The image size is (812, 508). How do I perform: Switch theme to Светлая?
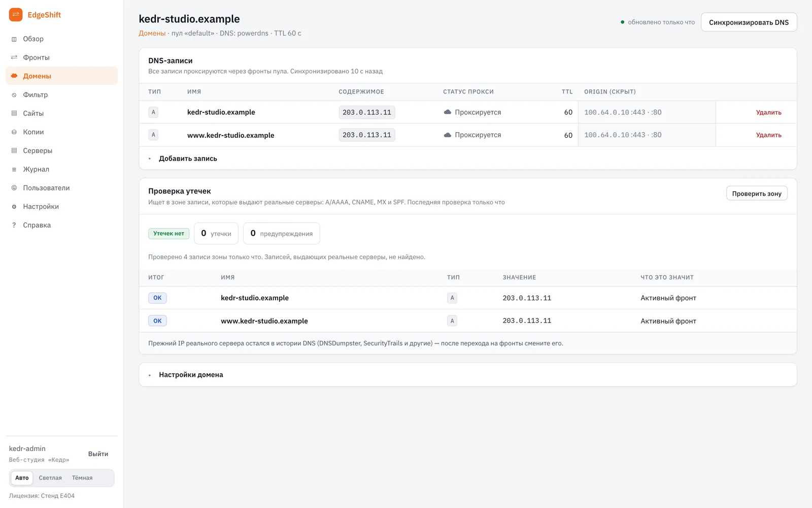pyautogui.click(x=50, y=478)
